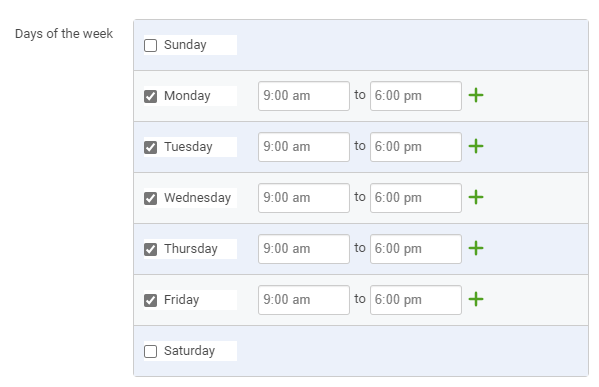
Task: Select Wednesday end time 6:00 pm field
Action: [416, 198]
